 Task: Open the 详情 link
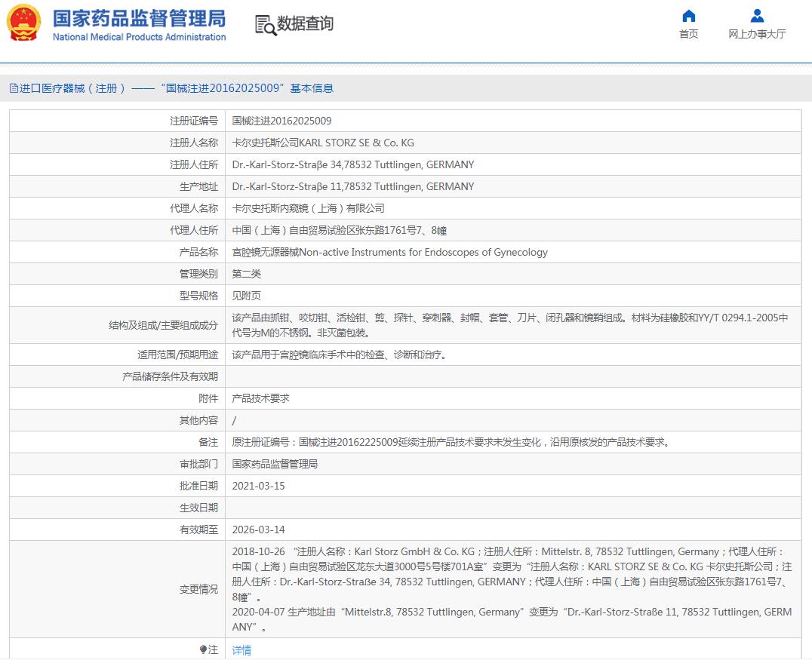pyautogui.click(x=241, y=650)
